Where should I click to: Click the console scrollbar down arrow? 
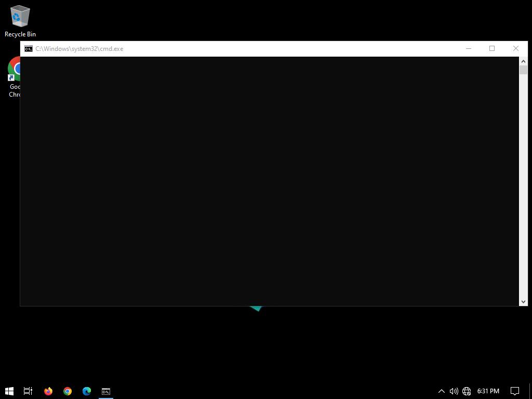click(x=523, y=301)
